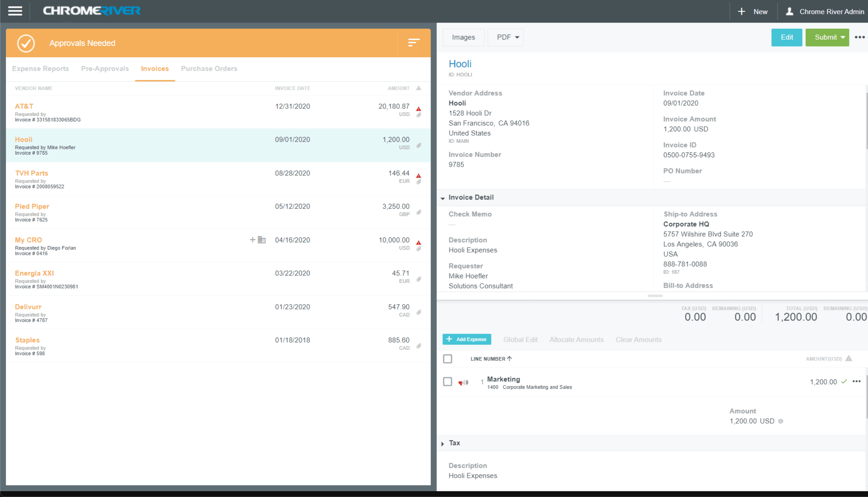This screenshot has height=497, width=868.
Task: Click the plus icon on My CRO row
Action: coord(253,240)
